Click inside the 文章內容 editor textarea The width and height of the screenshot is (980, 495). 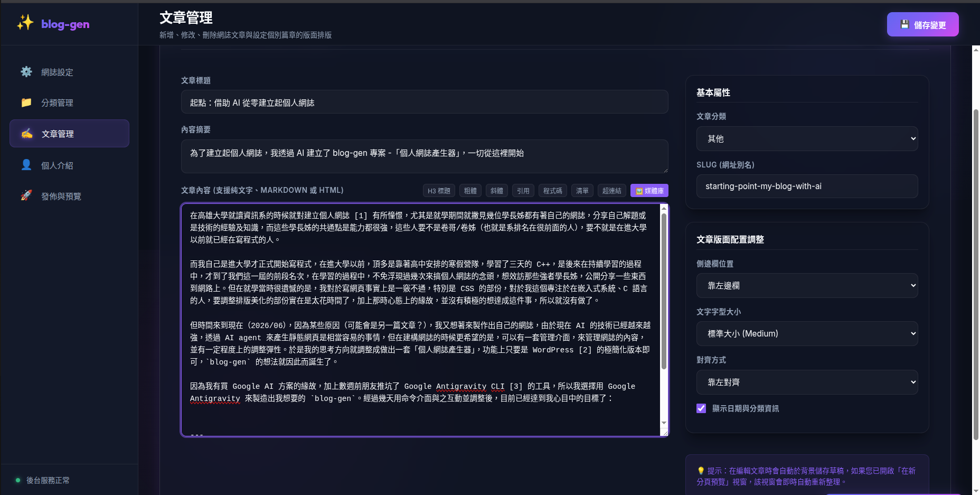click(421, 320)
